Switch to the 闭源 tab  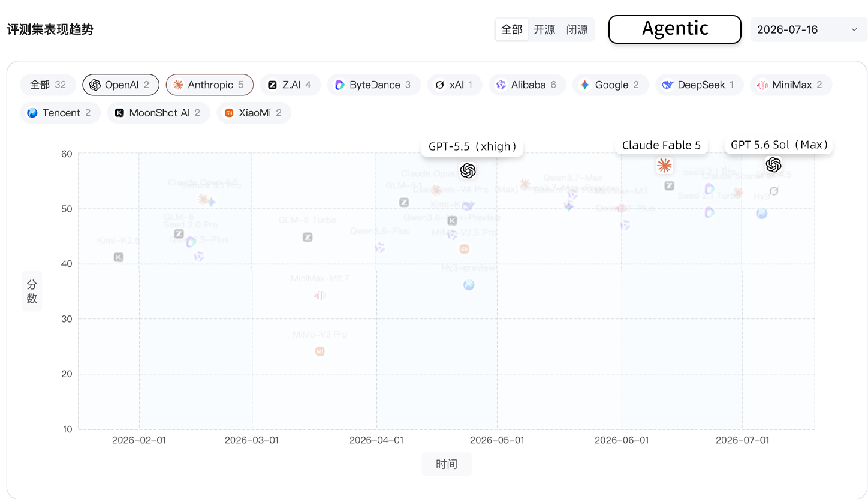click(577, 29)
